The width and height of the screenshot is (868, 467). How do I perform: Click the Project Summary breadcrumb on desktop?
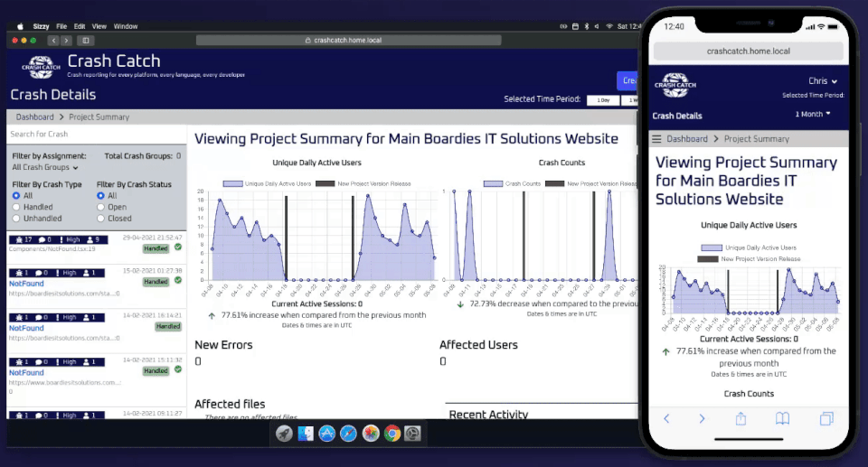(99, 117)
